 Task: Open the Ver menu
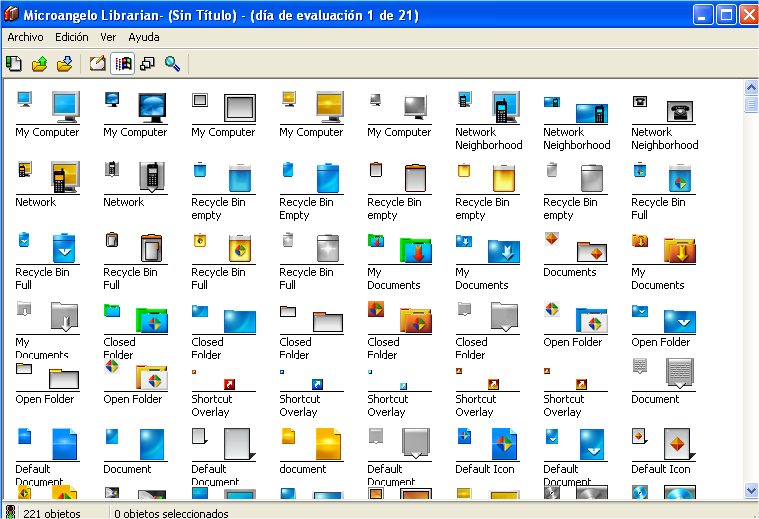[108, 37]
